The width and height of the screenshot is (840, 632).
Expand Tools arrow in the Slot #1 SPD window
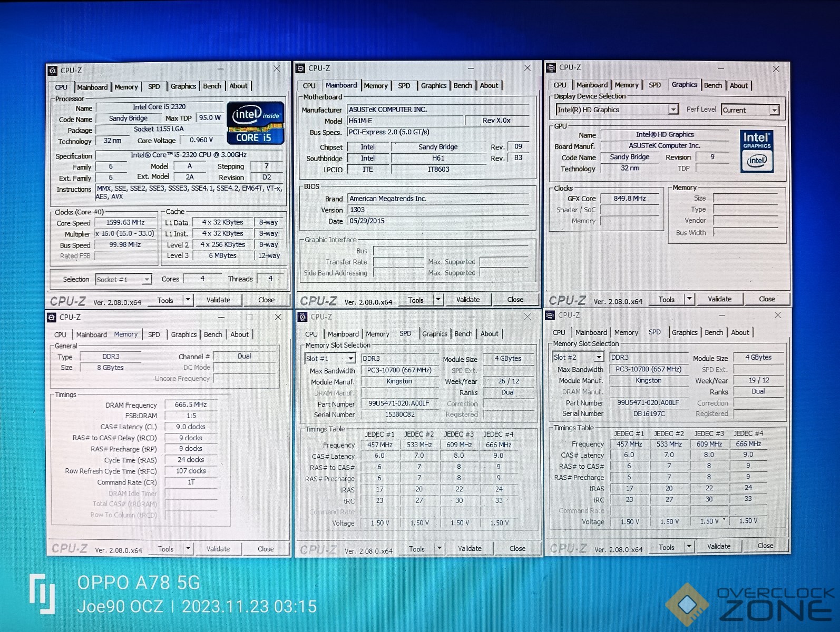439,548
